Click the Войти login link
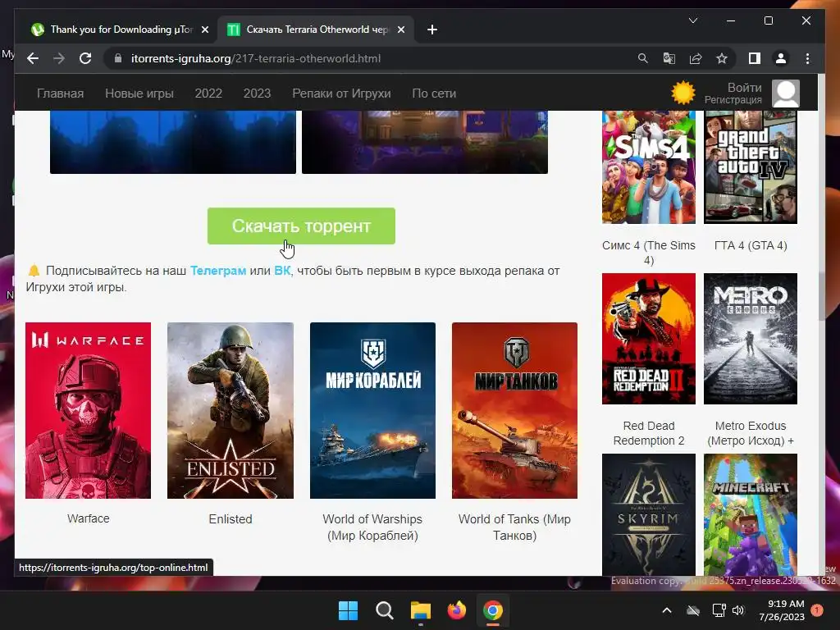This screenshot has height=630, width=840. (x=744, y=87)
